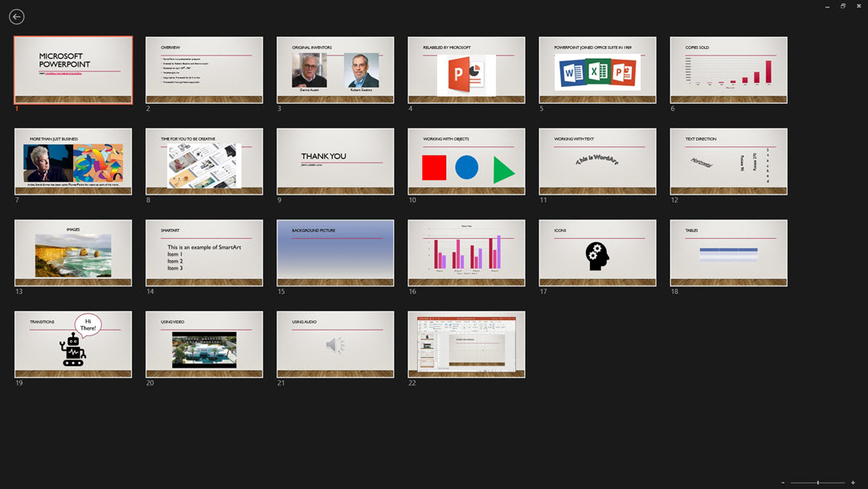This screenshot has width=868, height=489.
Task: Open the Icons slide with head icon
Action: click(597, 253)
